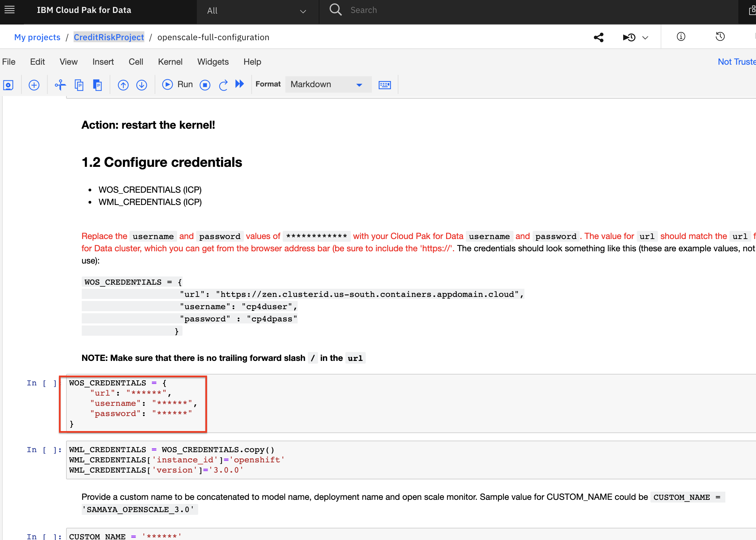Click the restart kernel icon
Screen dimensions: 756x540
tap(223, 85)
